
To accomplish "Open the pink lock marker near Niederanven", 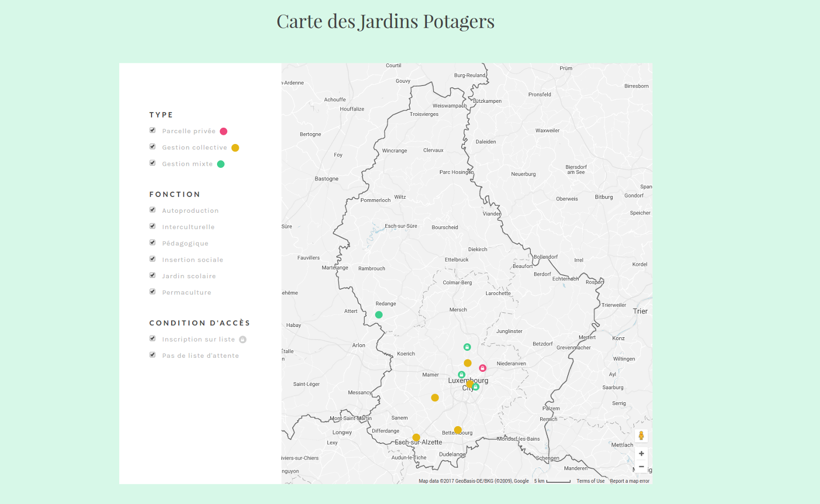I will tap(482, 368).
